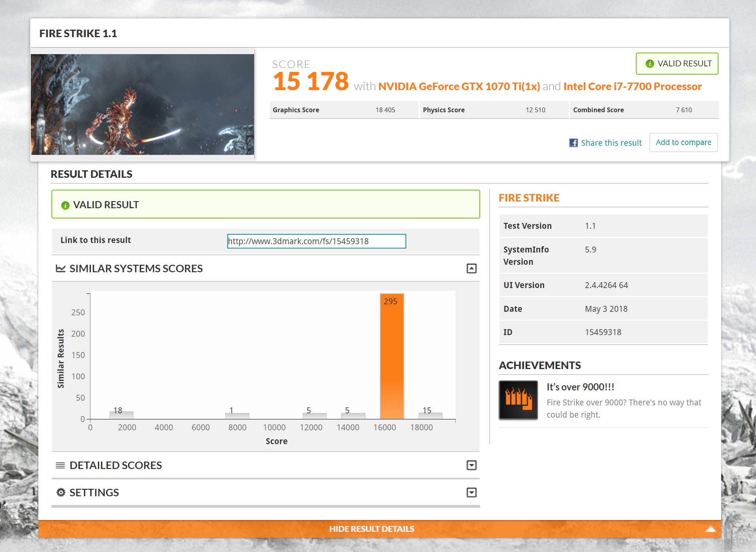This screenshot has width=756, height=552.
Task: Click the chart bar labeled 5 near 14000
Action: (x=353, y=416)
